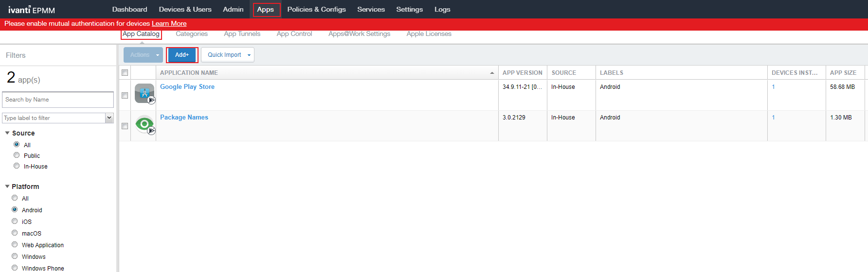Follow the Learn More link
Viewport: 868px width, 272px height.
(169, 23)
